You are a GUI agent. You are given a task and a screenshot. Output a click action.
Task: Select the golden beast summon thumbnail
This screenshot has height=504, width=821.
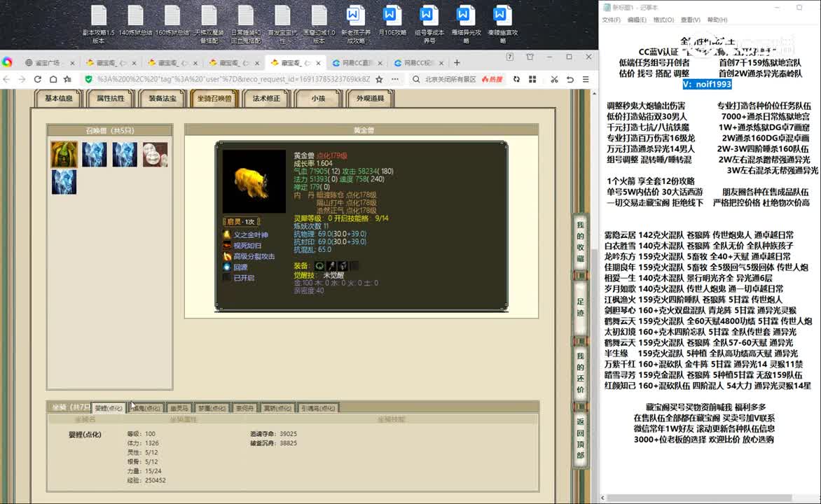(x=64, y=155)
